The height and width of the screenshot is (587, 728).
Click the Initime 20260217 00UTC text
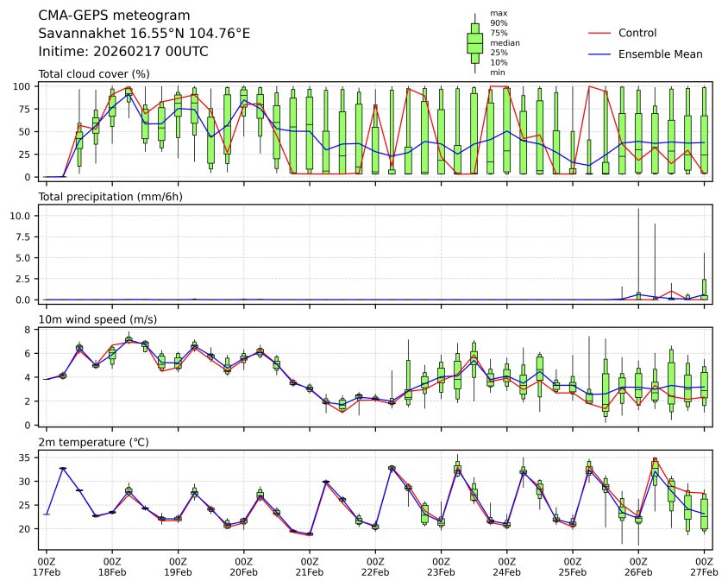click(x=123, y=52)
